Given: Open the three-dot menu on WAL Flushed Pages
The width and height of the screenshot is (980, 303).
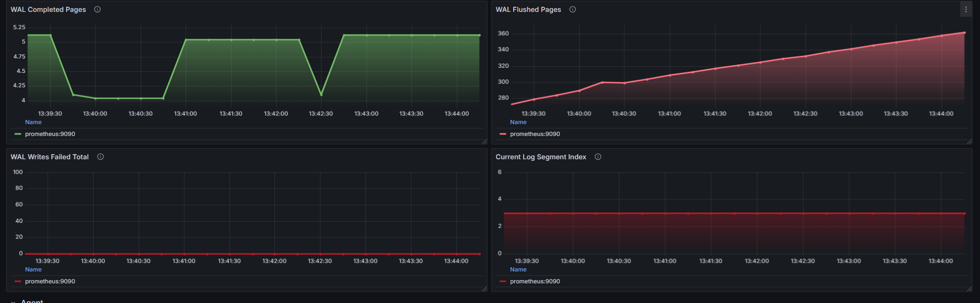Looking at the screenshot, I should click(x=966, y=9).
